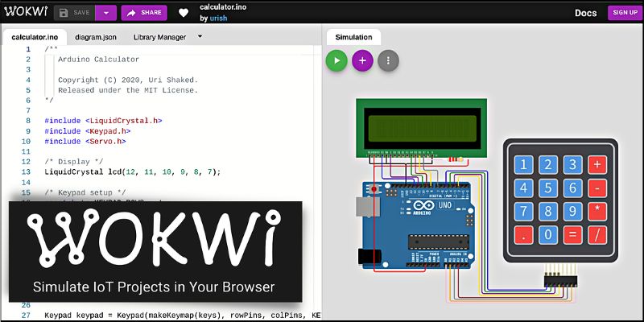
Task: Open the save options dropdown arrow
Action: [x=106, y=13]
